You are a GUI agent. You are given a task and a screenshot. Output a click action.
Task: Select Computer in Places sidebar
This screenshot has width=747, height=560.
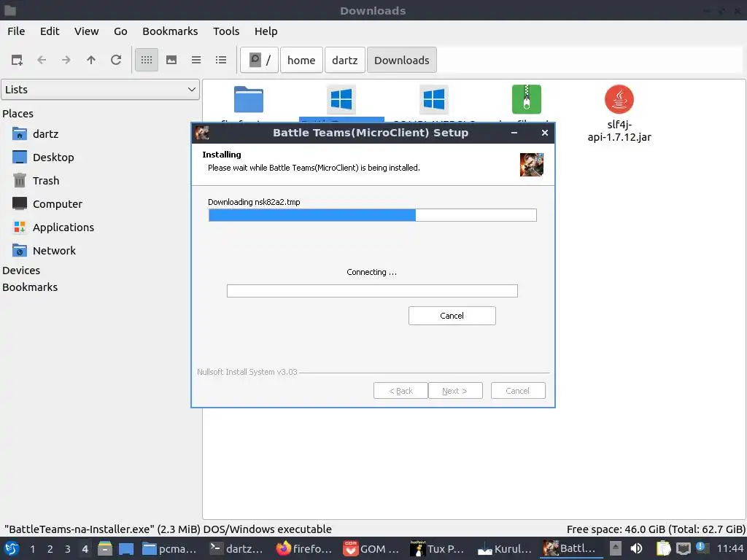[x=47, y=204]
